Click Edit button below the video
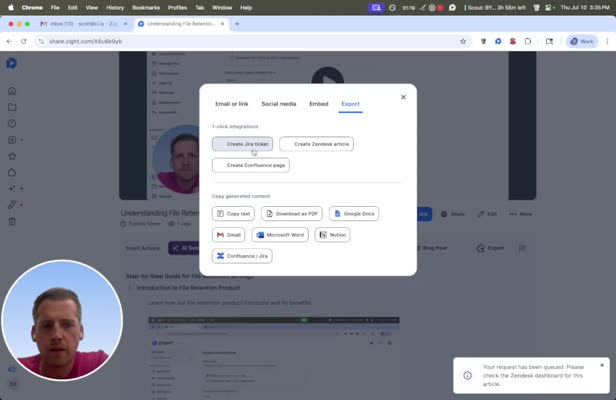616x400 pixels. coord(487,214)
